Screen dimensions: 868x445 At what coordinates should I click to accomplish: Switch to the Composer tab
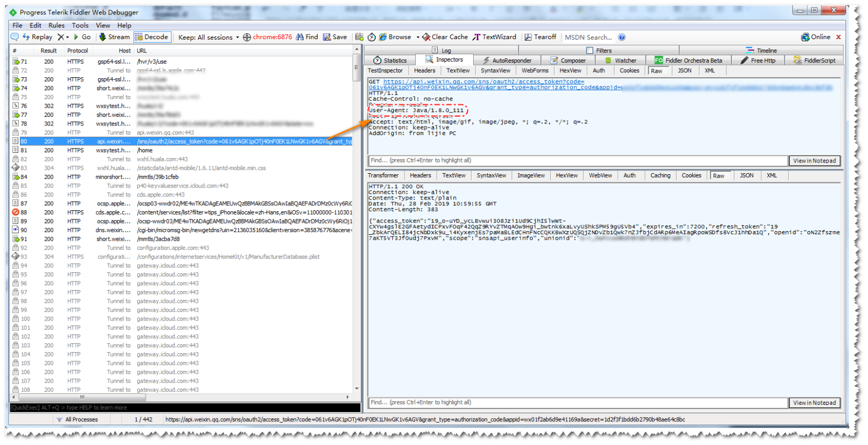click(x=568, y=61)
